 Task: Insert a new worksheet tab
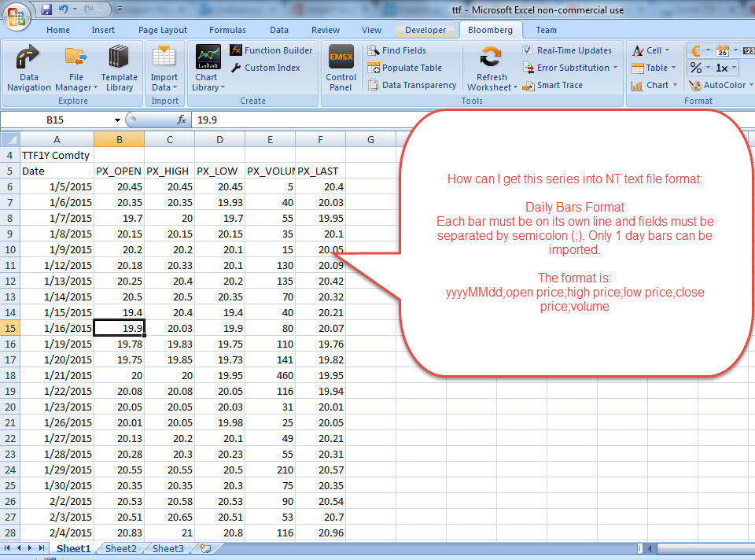pos(206,548)
